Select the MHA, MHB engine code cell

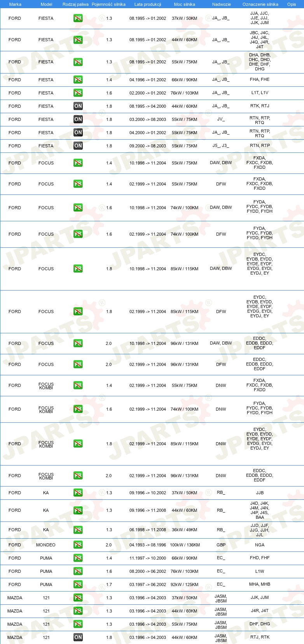coord(260,584)
